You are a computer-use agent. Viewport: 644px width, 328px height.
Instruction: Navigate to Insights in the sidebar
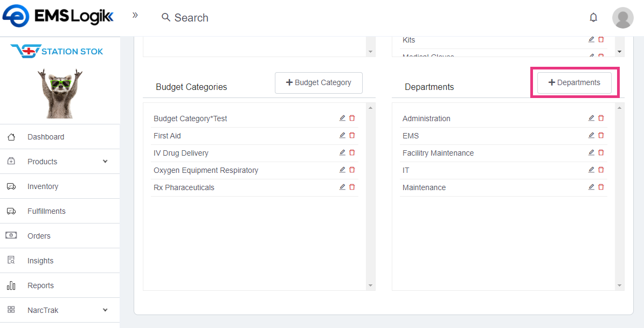click(x=40, y=261)
